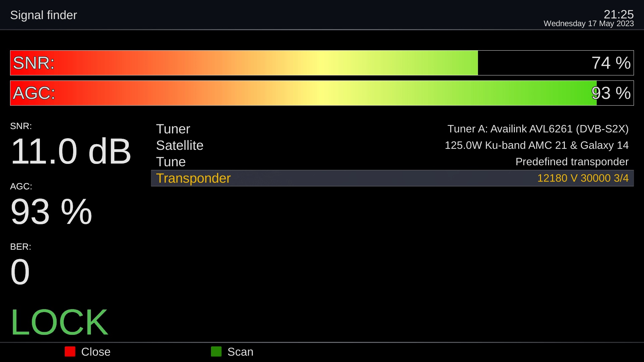644x362 pixels.
Task: Click the 11.0 dB SNR value
Action: coord(71,152)
